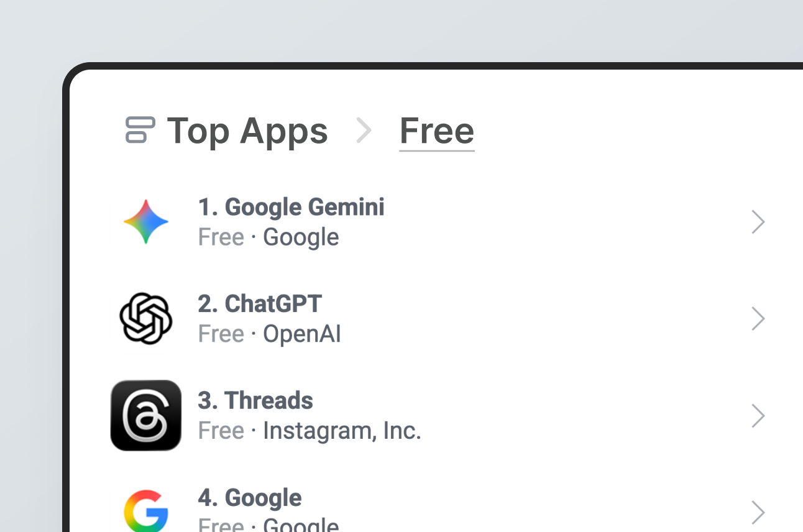Image resolution: width=803 pixels, height=532 pixels.
Task: Click the Google developer name under Gemini
Action: [x=301, y=237]
